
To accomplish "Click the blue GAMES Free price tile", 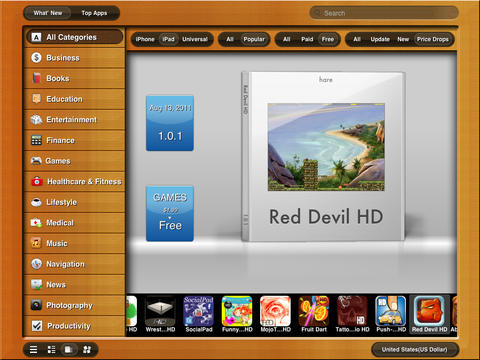I will (170, 213).
